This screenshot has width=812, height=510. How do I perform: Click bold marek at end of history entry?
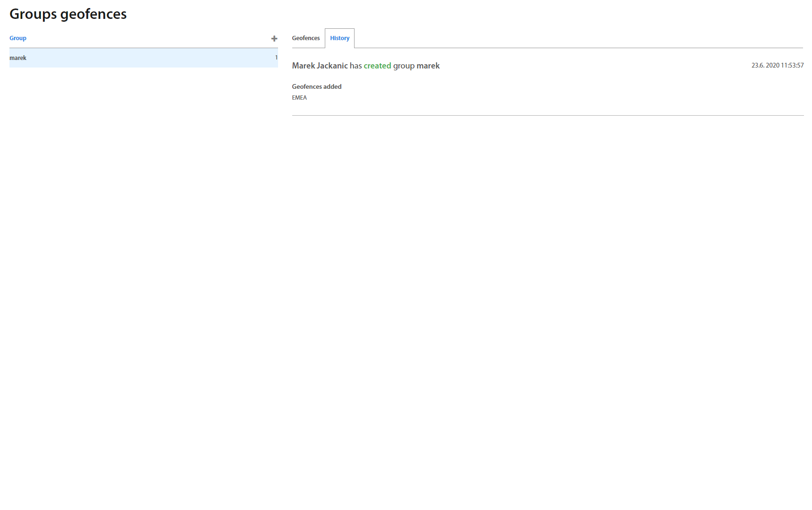pos(428,66)
